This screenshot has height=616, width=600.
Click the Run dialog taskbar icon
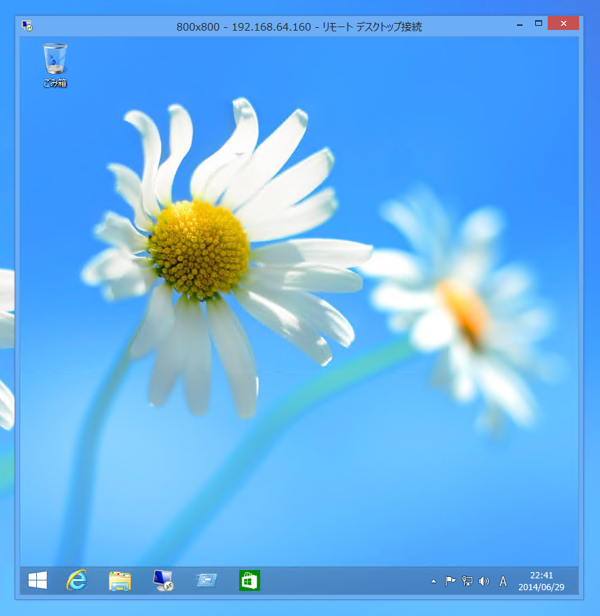tap(207, 581)
